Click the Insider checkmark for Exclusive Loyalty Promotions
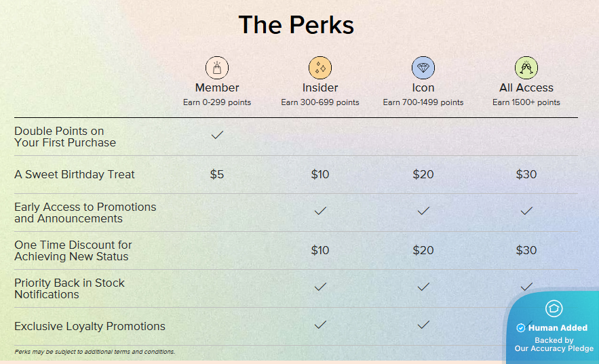Viewport: 599px width, 364px height. pyautogui.click(x=320, y=325)
